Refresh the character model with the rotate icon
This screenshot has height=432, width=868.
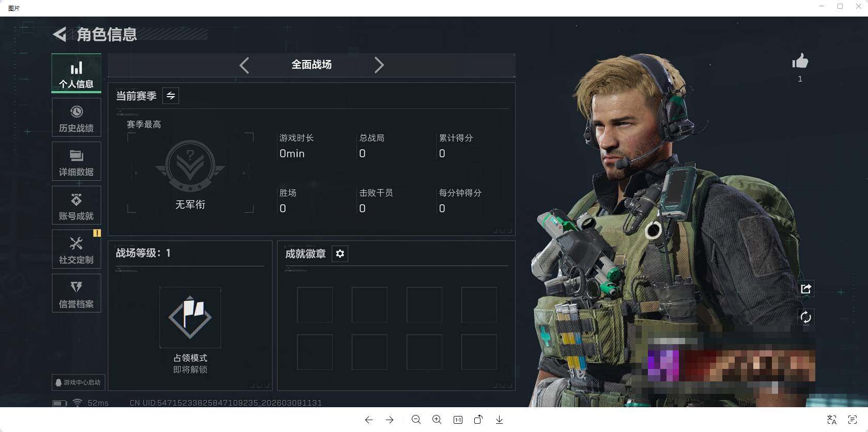click(x=805, y=317)
